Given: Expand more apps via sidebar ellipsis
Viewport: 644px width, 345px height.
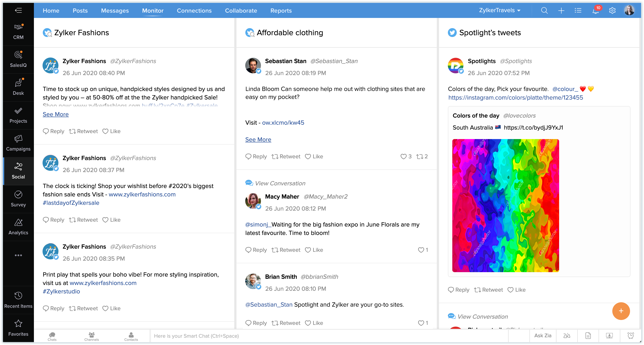Looking at the screenshot, I should (x=18, y=255).
